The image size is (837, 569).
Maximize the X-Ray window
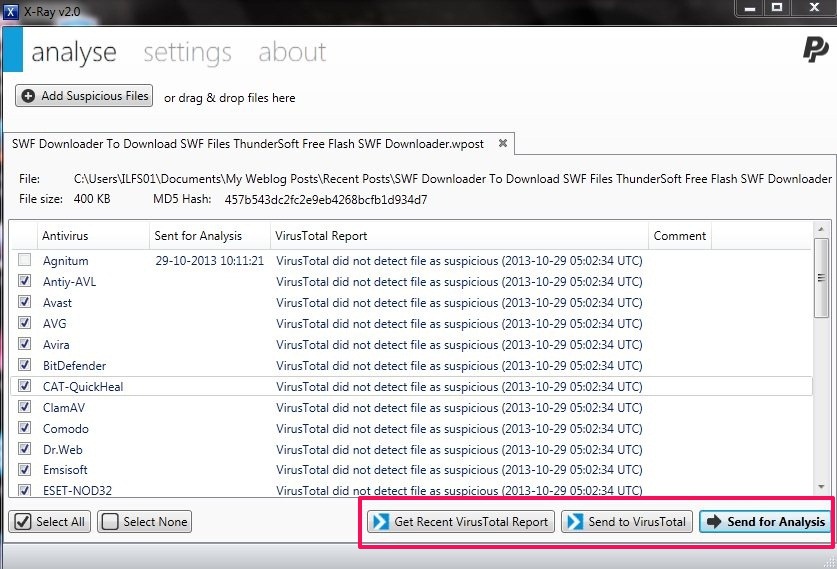coord(777,8)
